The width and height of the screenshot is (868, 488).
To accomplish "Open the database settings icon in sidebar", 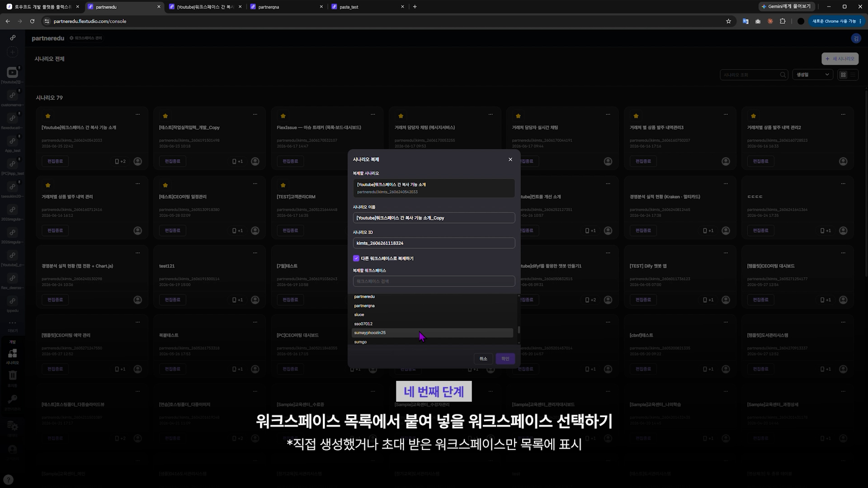I will [x=13, y=426].
